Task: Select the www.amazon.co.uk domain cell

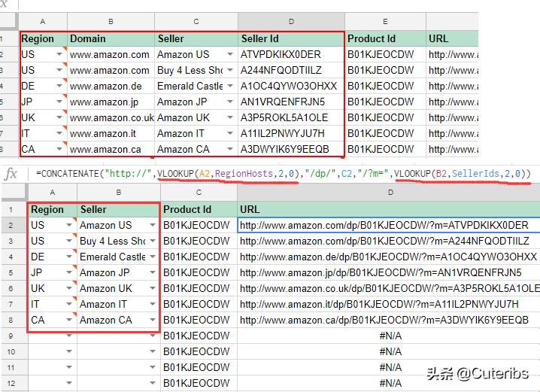Action: (x=111, y=118)
